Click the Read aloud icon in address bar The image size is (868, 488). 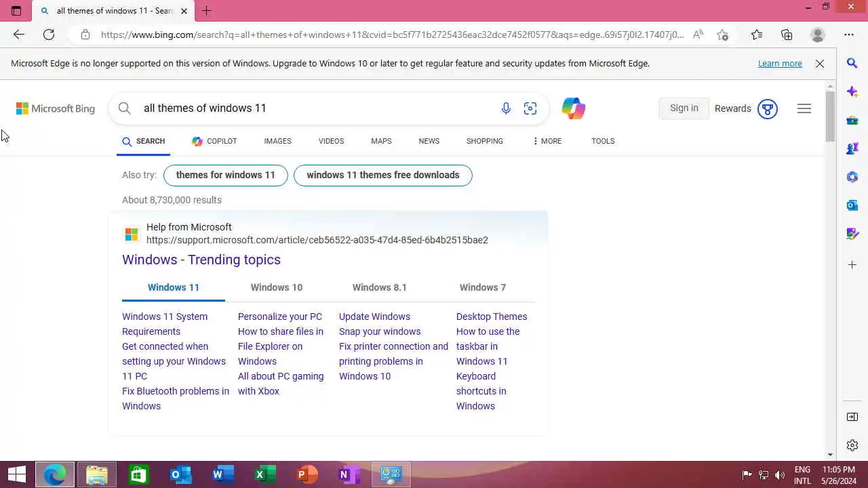point(698,35)
